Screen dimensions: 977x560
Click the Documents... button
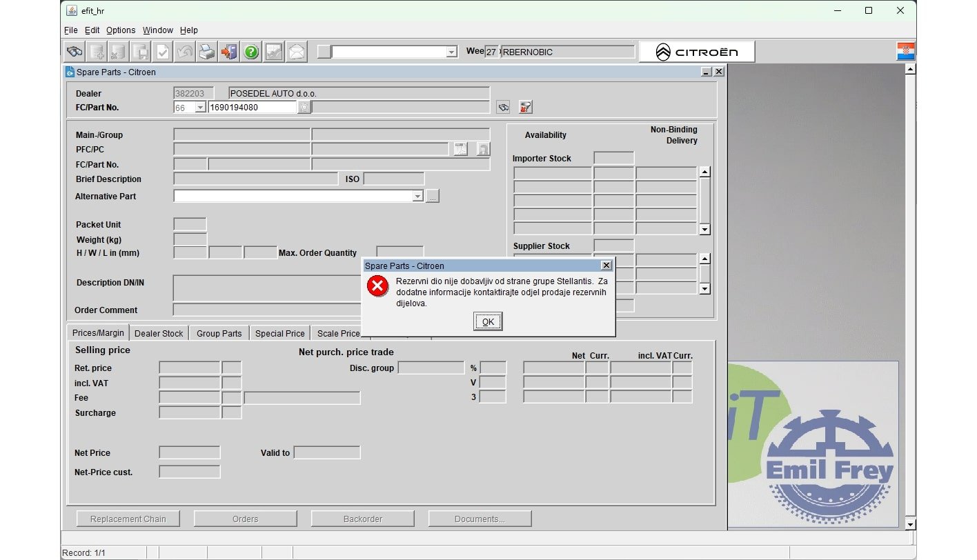tap(480, 519)
